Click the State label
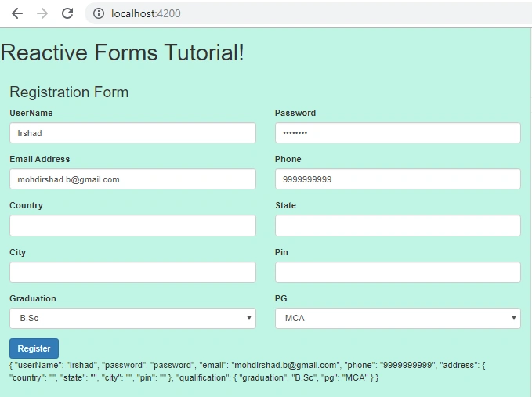532x397 pixels. click(x=285, y=205)
